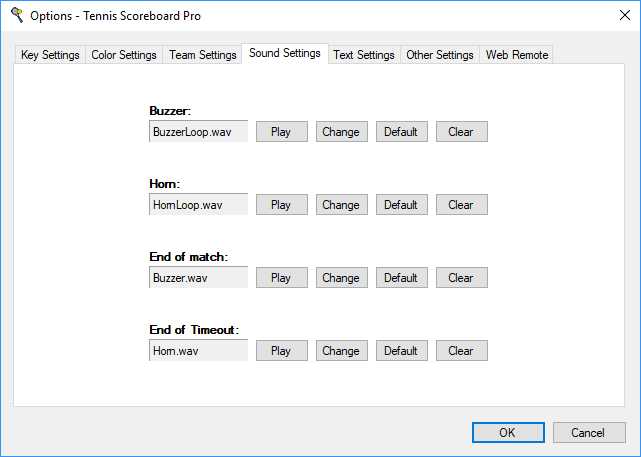The width and height of the screenshot is (641, 457).
Task: Switch to the Web Remote tab
Action: (516, 55)
